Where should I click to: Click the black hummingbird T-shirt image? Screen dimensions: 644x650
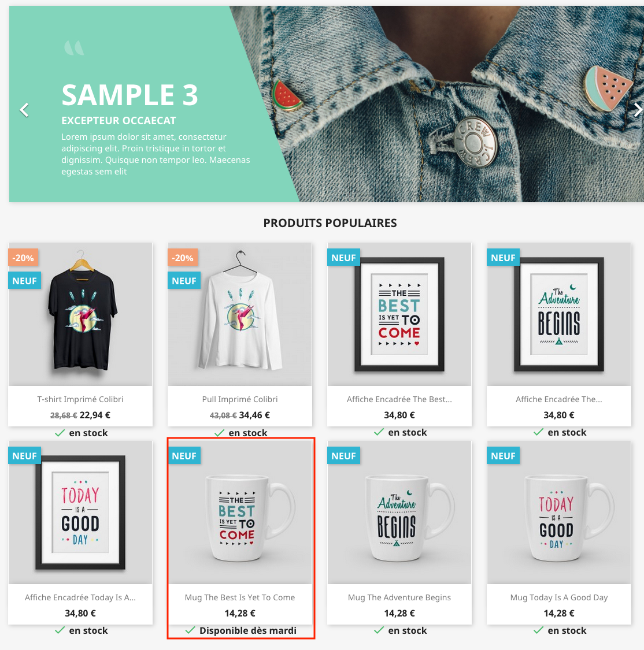pos(80,314)
